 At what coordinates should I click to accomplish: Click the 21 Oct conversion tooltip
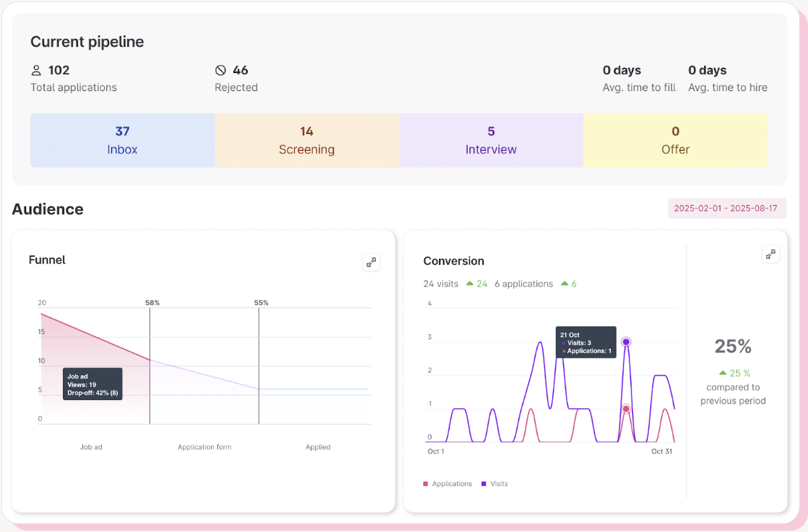point(586,342)
